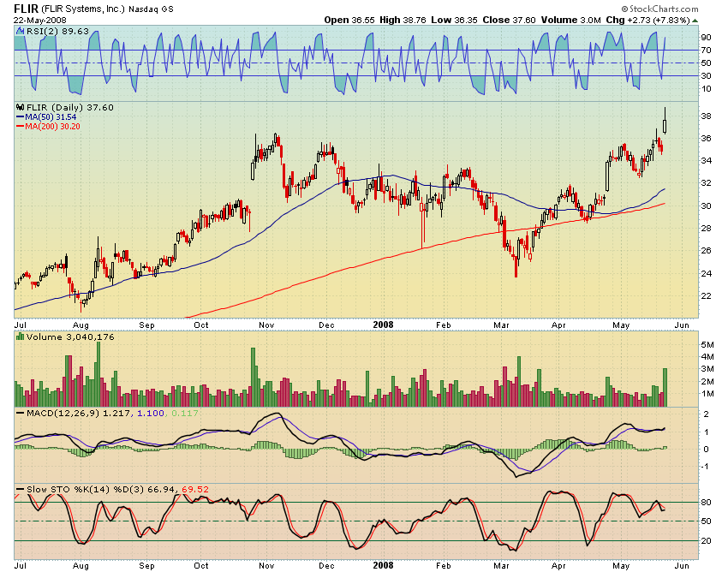Click the MACD histogram value 0.117
Image resolution: width=728 pixels, height=572 pixels.
(185, 413)
